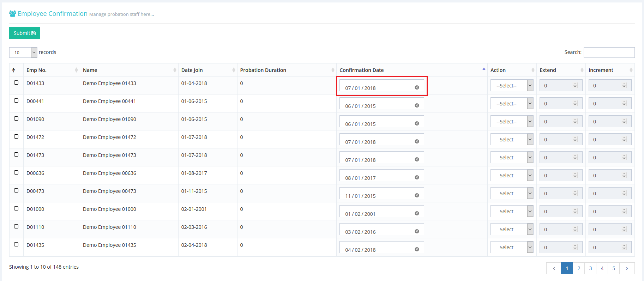Click the Submit button
The width and height of the screenshot is (644, 281).
pyautogui.click(x=24, y=33)
